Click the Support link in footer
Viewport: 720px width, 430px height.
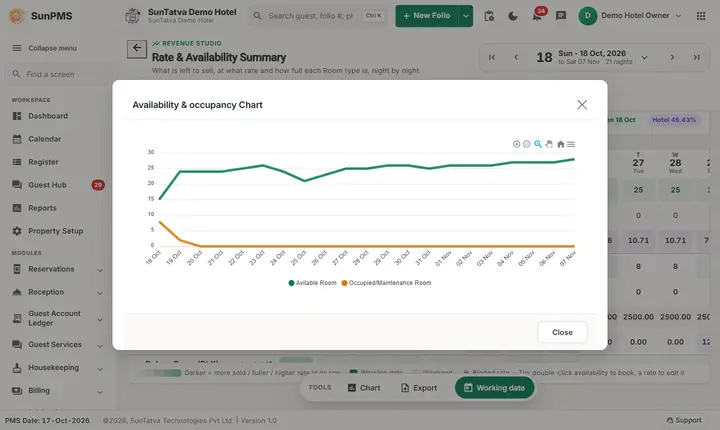click(x=684, y=420)
